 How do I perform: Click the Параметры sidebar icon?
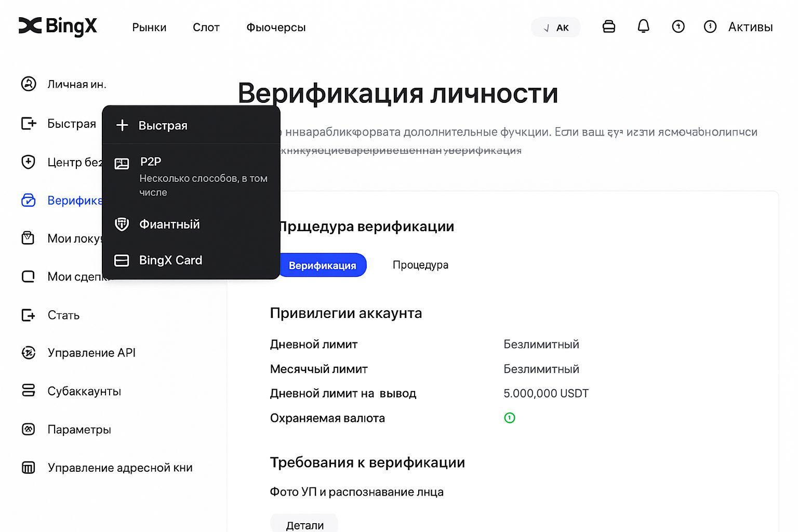tap(29, 429)
